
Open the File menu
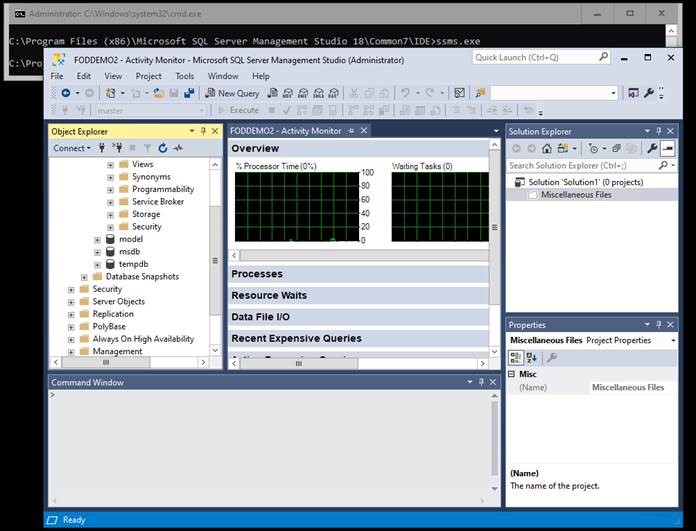point(57,76)
